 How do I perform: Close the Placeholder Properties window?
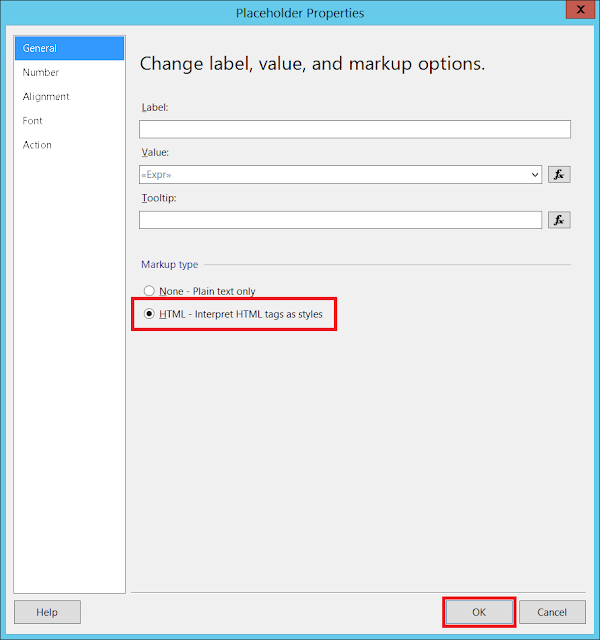(580, 9)
